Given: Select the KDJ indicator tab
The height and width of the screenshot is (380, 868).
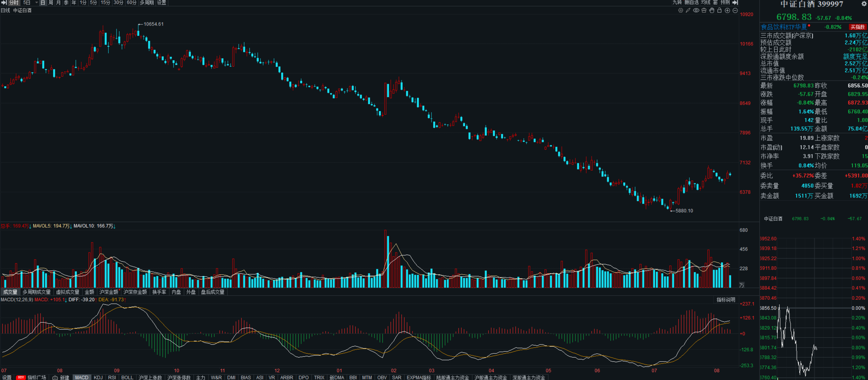Looking at the screenshot, I should (x=98, y=377).
